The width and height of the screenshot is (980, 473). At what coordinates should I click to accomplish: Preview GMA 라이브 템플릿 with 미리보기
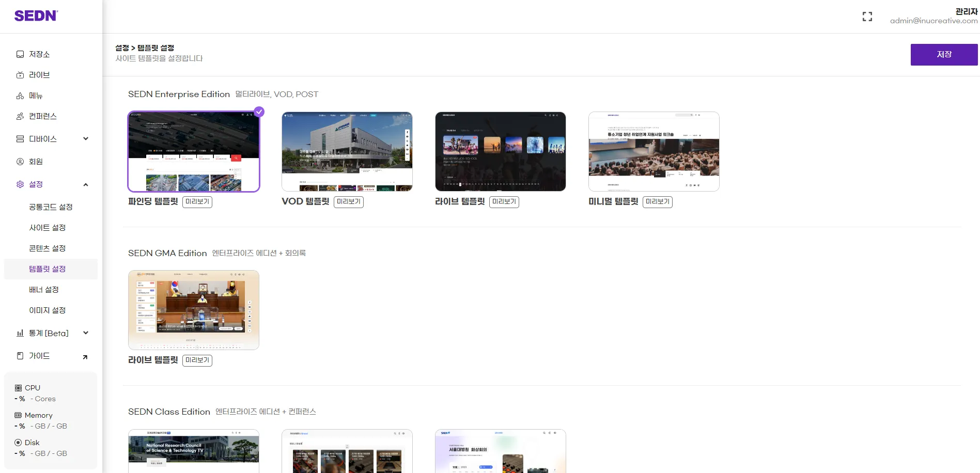point(197,360)
